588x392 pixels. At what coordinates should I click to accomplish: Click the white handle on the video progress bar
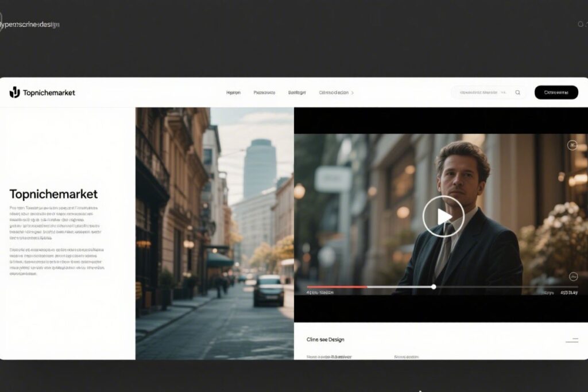click(x=434, y=286)
